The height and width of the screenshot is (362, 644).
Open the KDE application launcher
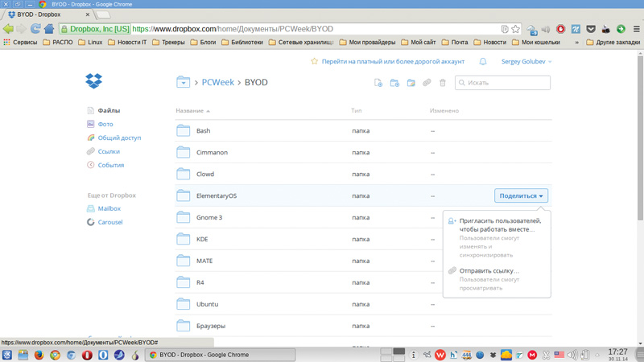point(7,355)
